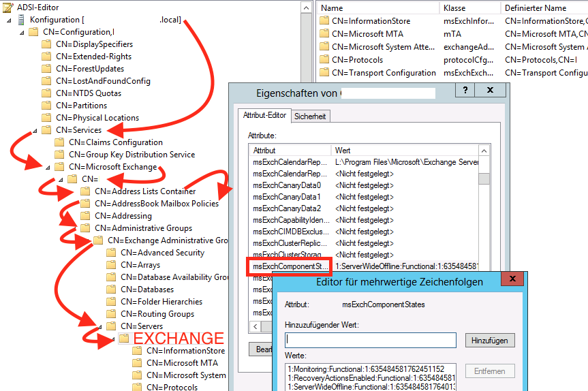Screen dimensions: 588x391
Task: Open the Attribut-Editor tab
Action: click(x=264, y=115)
